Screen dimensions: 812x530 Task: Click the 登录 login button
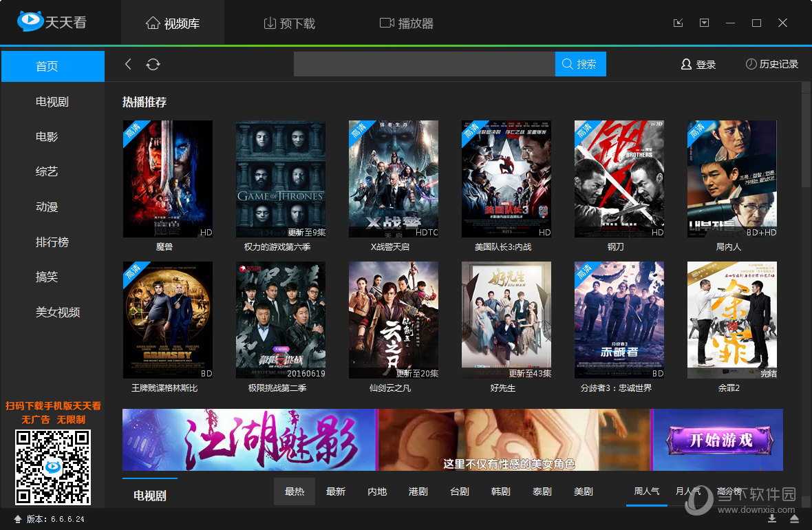point(698,64)
